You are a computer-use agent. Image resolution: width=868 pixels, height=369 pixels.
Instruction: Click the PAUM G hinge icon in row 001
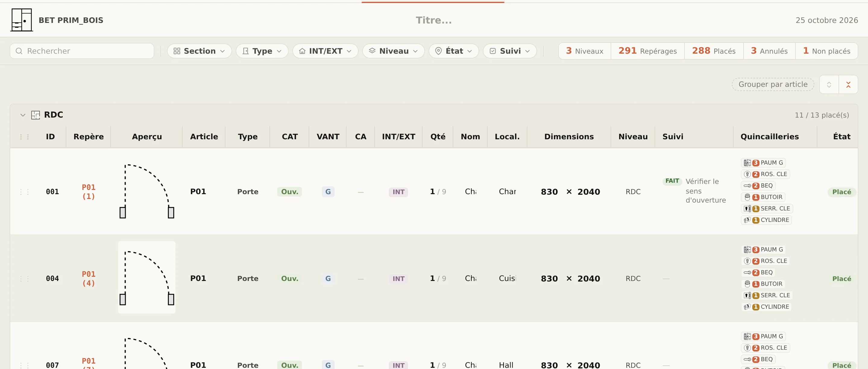click(747, 163)
